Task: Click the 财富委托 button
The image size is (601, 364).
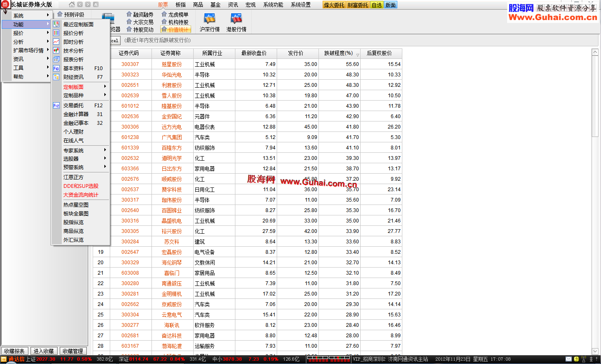Action: pyautogui.click(x=358, y=5)
